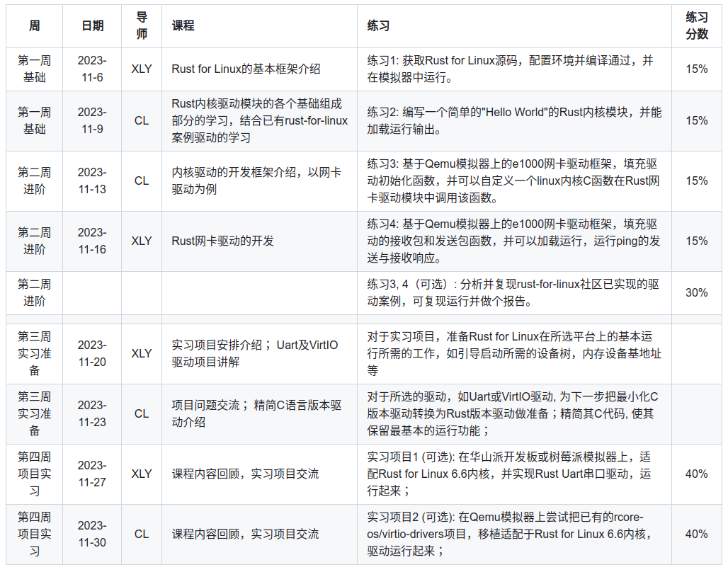Click course cell '项目问题交流'
Viewport: 728px width, 572px height.
point(259,413)
